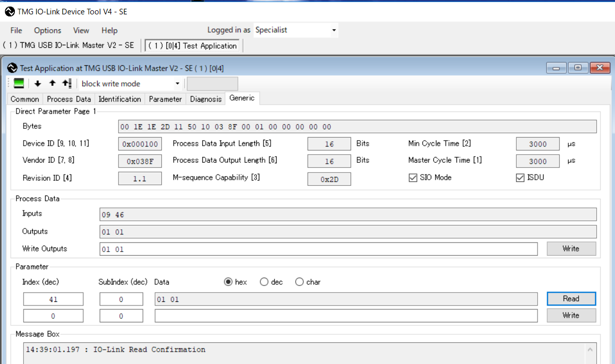Click the Test Application window logo icon
This screenshot has height=364, width=615.
tap(12, 68)
